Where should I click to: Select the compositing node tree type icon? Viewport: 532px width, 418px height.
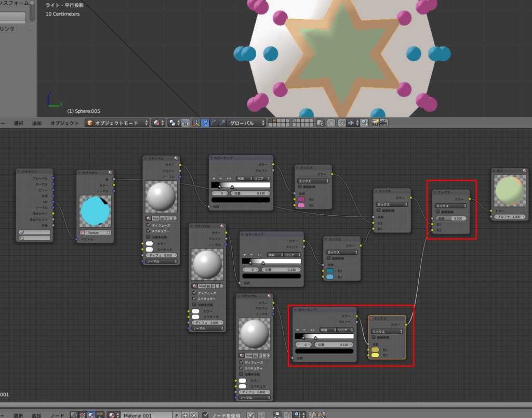(74, 415)
